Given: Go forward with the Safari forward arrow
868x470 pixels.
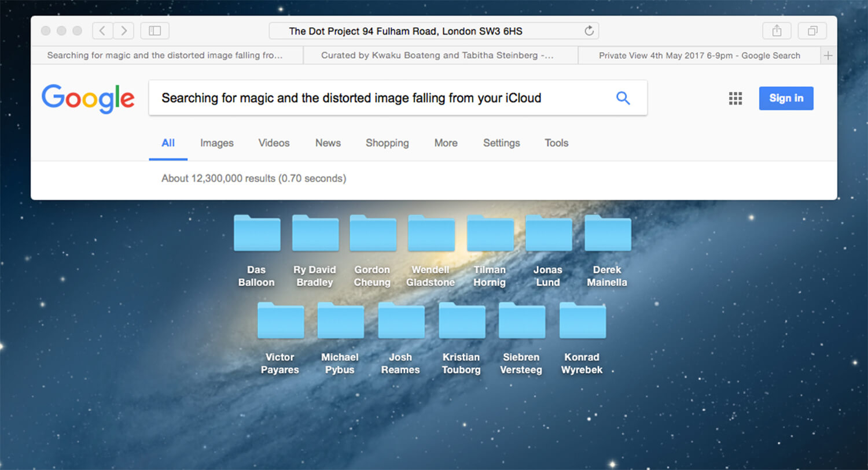Looking at the screenshot, I should click(123, 31).
